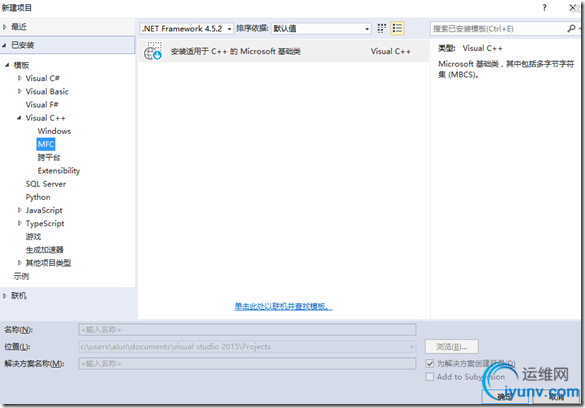Viewport: 585px width, 408px height.
Task: Select Visual F# in template tree
Action: click(x=42, y=105)
